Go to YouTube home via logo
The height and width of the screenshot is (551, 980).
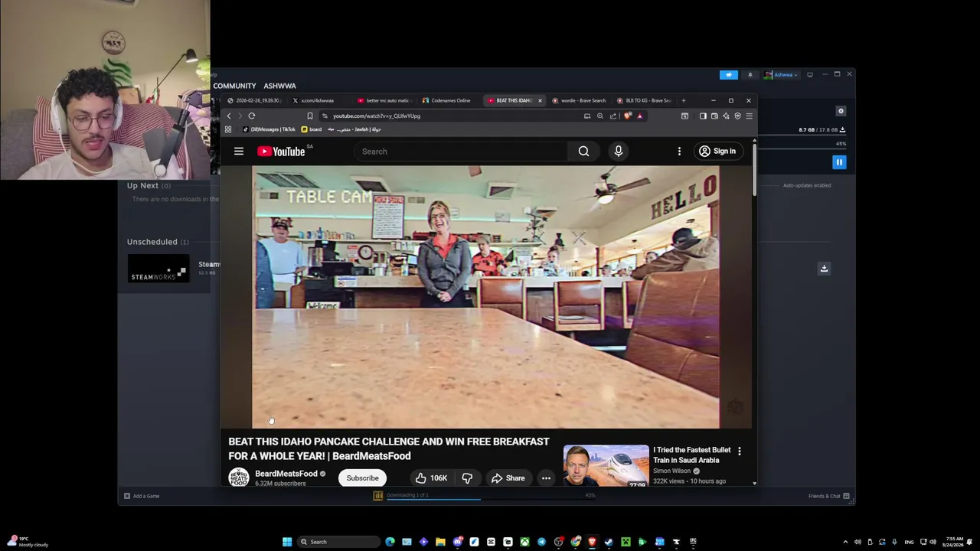click(x=281, y=152)
